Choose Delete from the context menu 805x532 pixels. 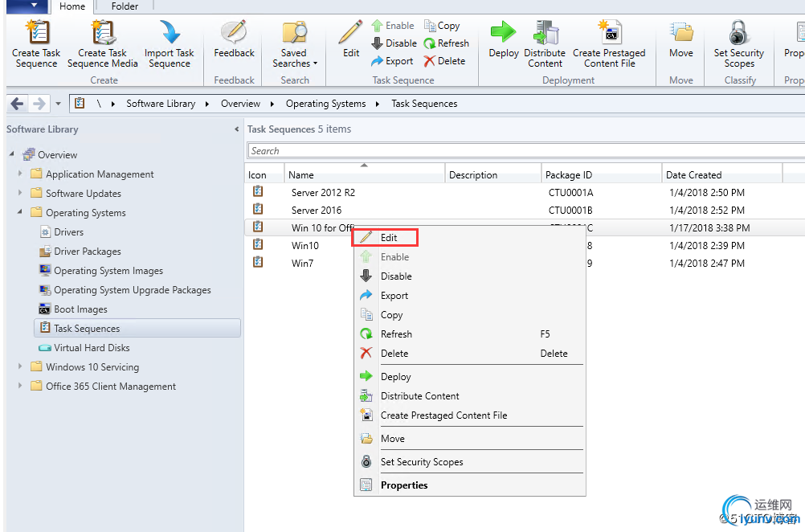click(470, 354)
